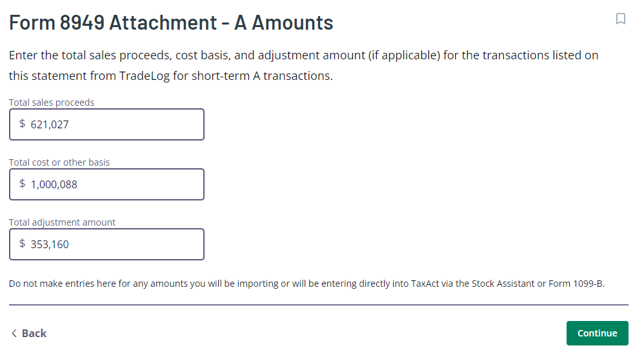Bookmark this Form 8949 Attachment page
The image size is (644, 359).
click(620, 19)
